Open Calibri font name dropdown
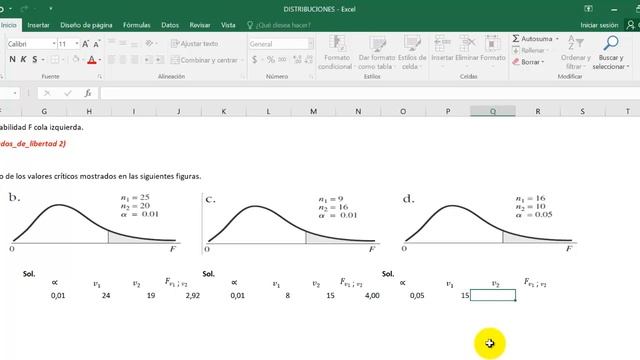The width and height of the screenshot is (640, 360). coord(54,44)
